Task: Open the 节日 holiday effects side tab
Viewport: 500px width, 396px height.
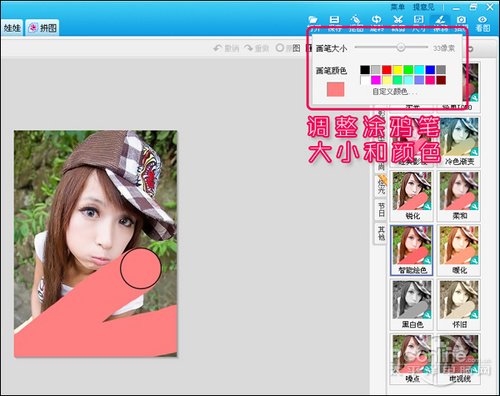Action: 381,210
